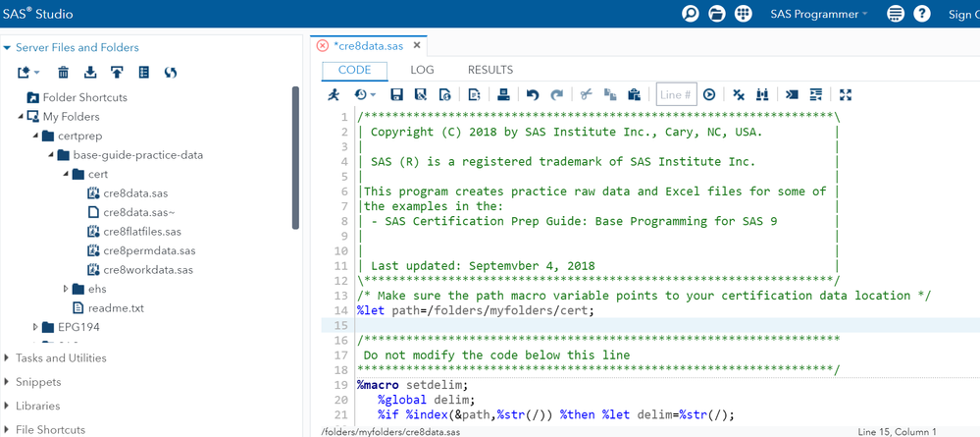The image size is (980, 437).
Task: Click the files pane vertical scrollbar
Action: pyautogui.click(x=295, y=158)
